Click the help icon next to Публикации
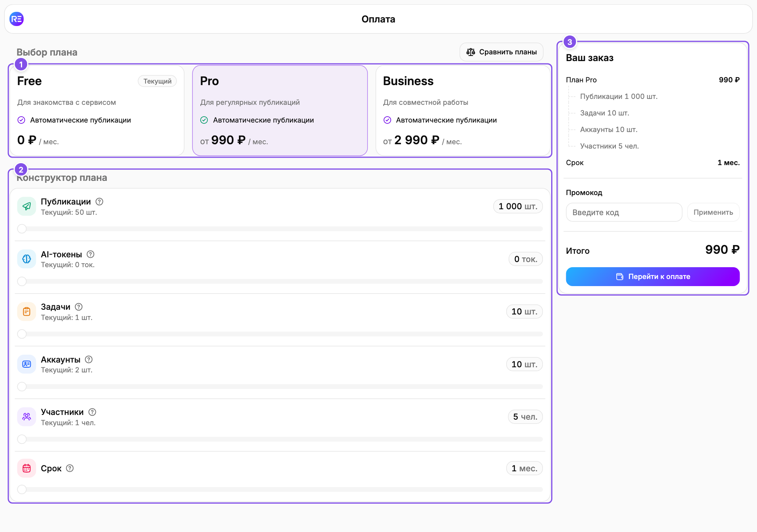 (99, 202)
